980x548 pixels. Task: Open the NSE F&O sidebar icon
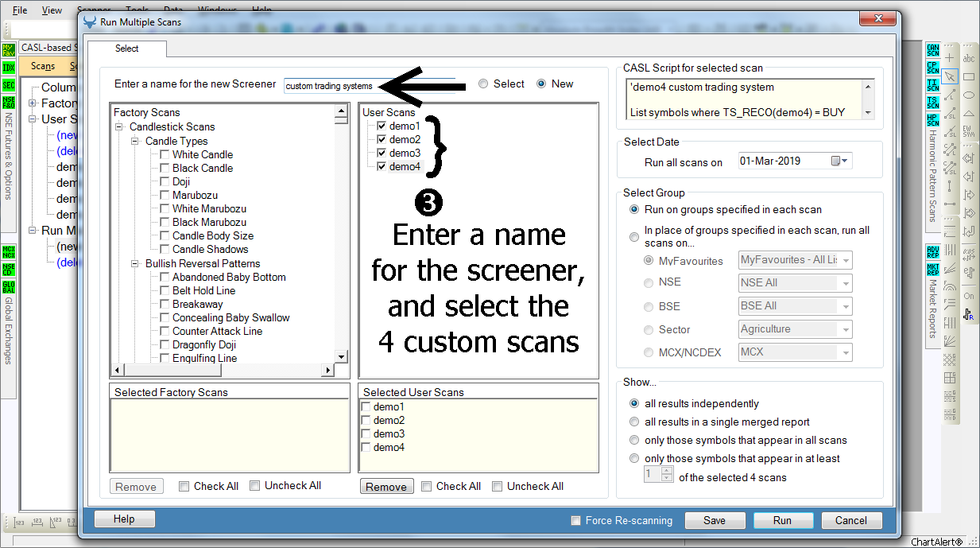click(x=9, y=102)
